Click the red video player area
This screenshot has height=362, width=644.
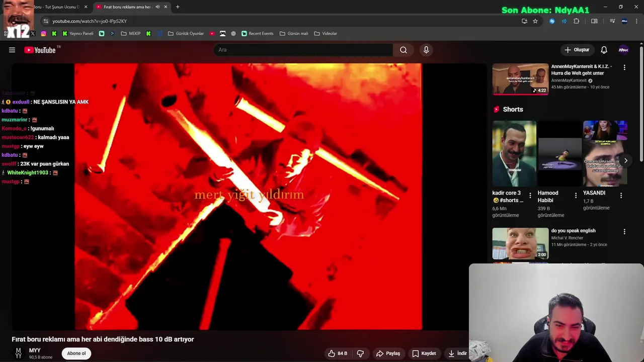248,197
